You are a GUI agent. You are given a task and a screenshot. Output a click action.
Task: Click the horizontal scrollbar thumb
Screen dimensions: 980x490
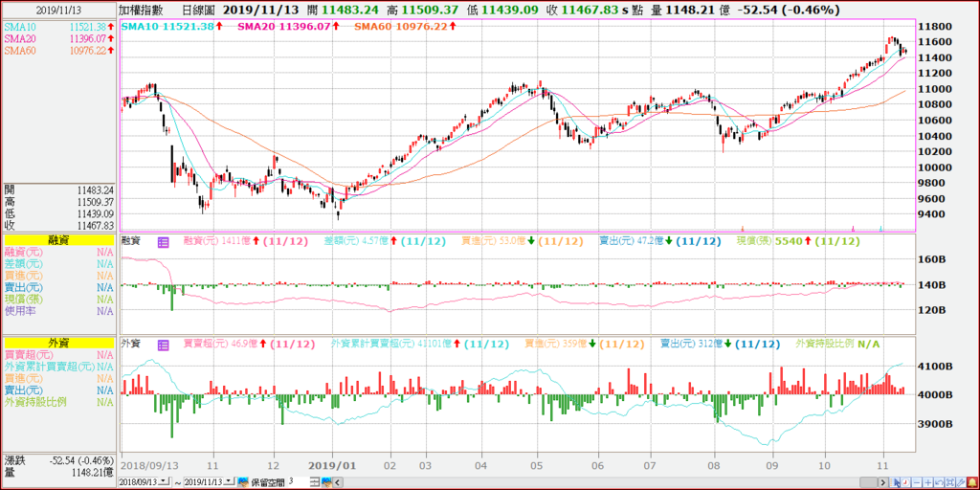[x=869, y=482]
